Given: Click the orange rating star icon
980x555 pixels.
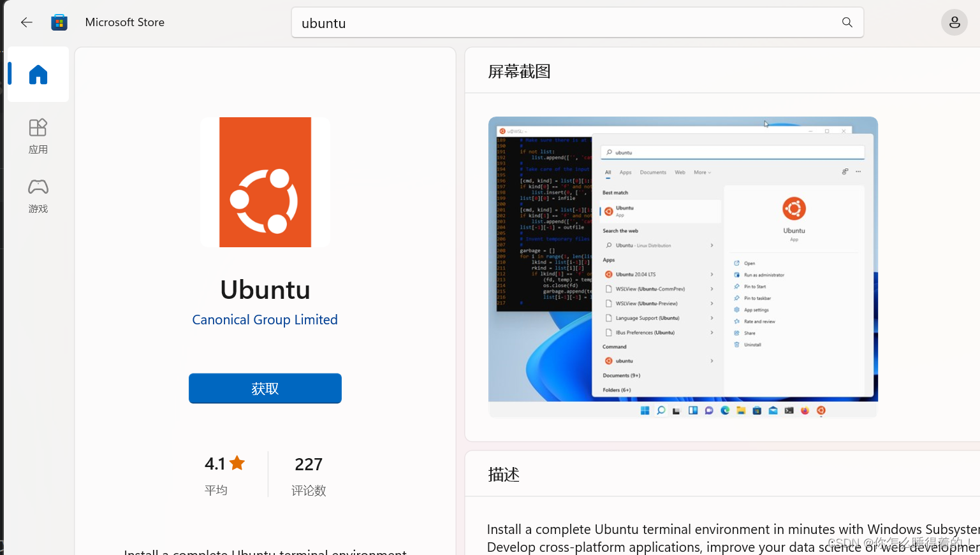Looking at the screenshot, I should 237,463.
